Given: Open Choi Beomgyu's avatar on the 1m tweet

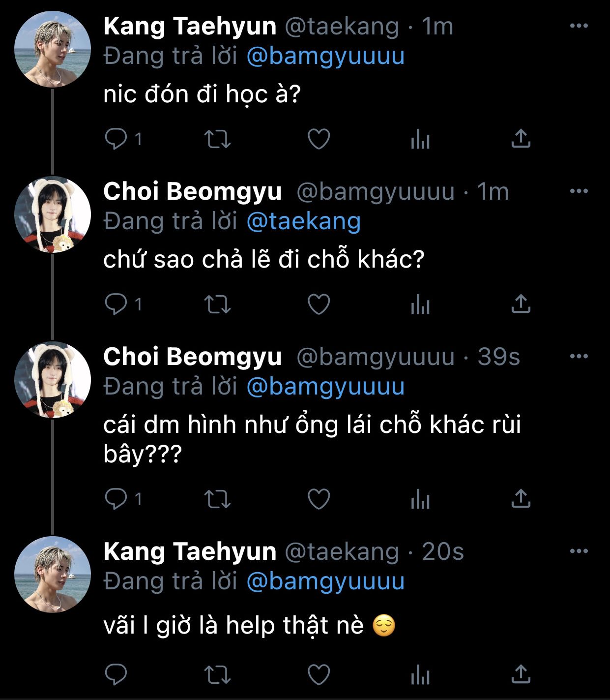Looking at the screenshot, I should [53, 214].
